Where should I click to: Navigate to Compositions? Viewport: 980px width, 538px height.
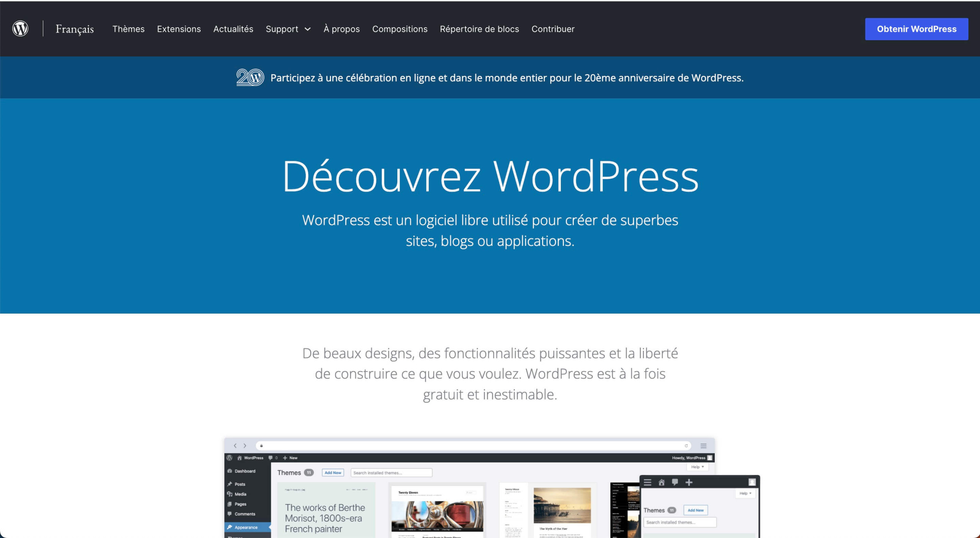coord(400,29)
